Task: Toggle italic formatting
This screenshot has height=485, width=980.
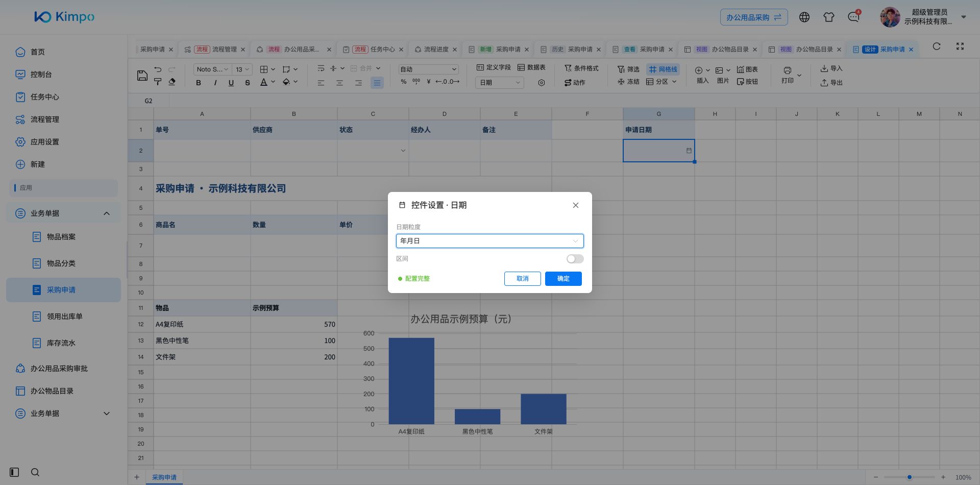Action: pyautogui.click(x=215, y=83)
